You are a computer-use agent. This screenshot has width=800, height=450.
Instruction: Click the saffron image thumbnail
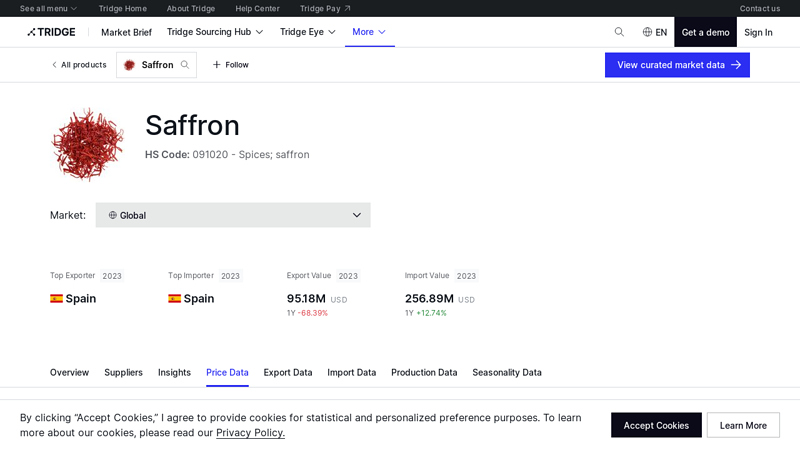(88, 144)
